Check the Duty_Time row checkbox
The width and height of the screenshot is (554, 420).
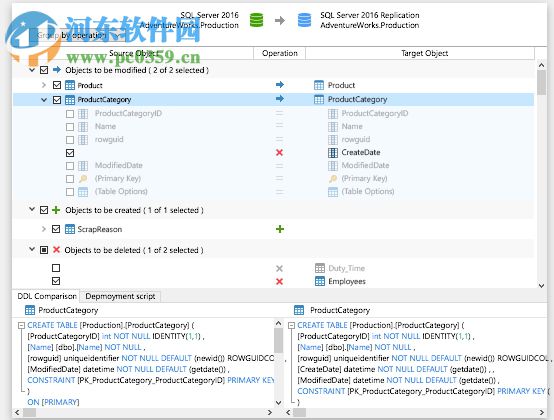tap(56, 268)
